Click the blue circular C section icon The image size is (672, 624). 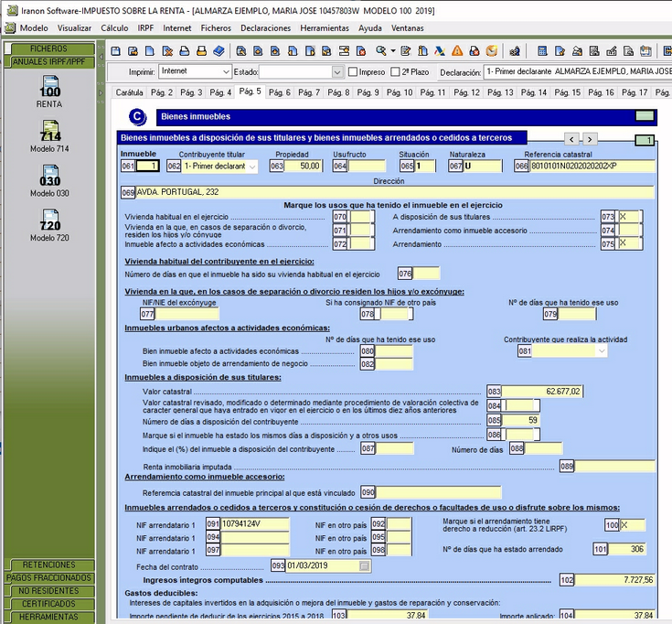pos(137,116)
